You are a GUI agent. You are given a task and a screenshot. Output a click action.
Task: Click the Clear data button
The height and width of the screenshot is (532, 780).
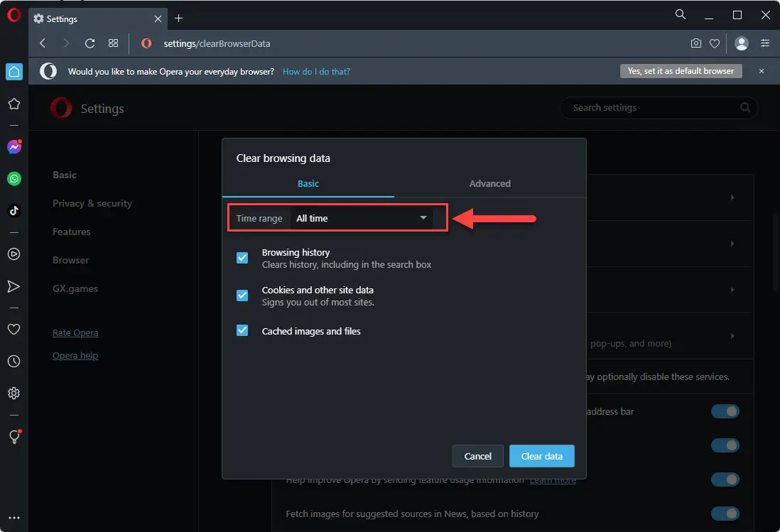click(x=542, y=456)
